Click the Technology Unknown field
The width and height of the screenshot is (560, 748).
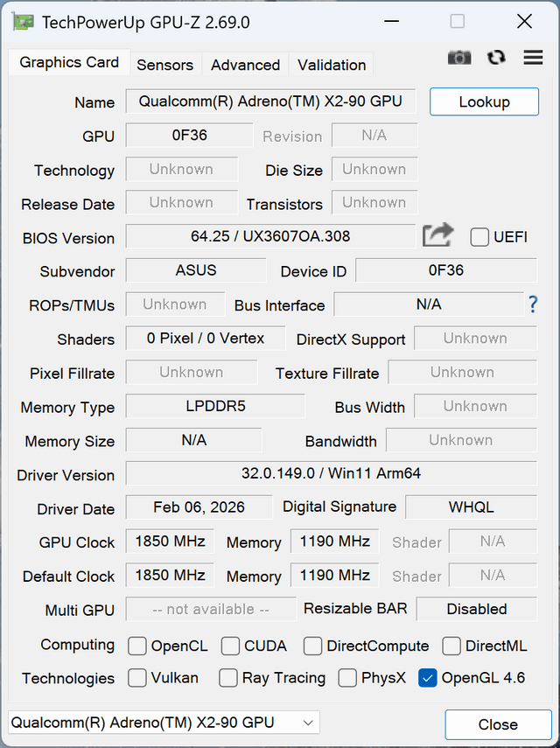point(182,170)
